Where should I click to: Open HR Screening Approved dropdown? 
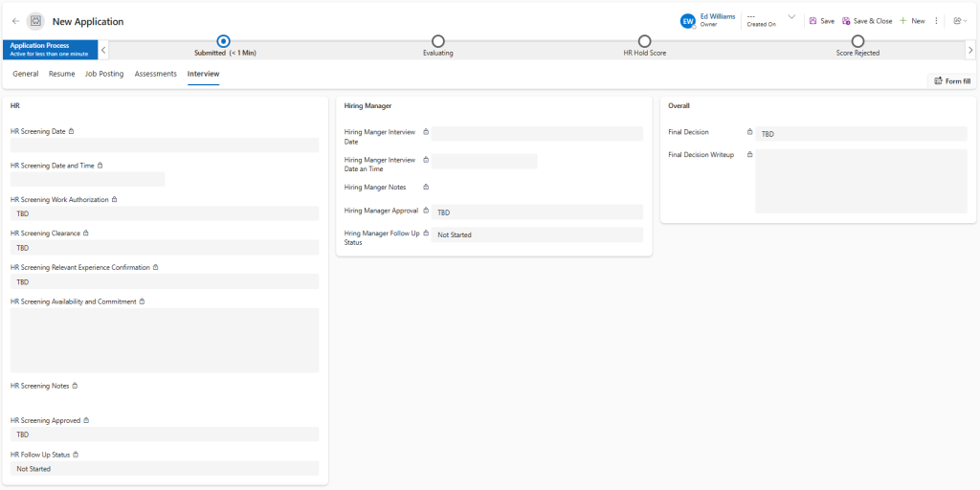pyautogui.click(x=165, y=434)
